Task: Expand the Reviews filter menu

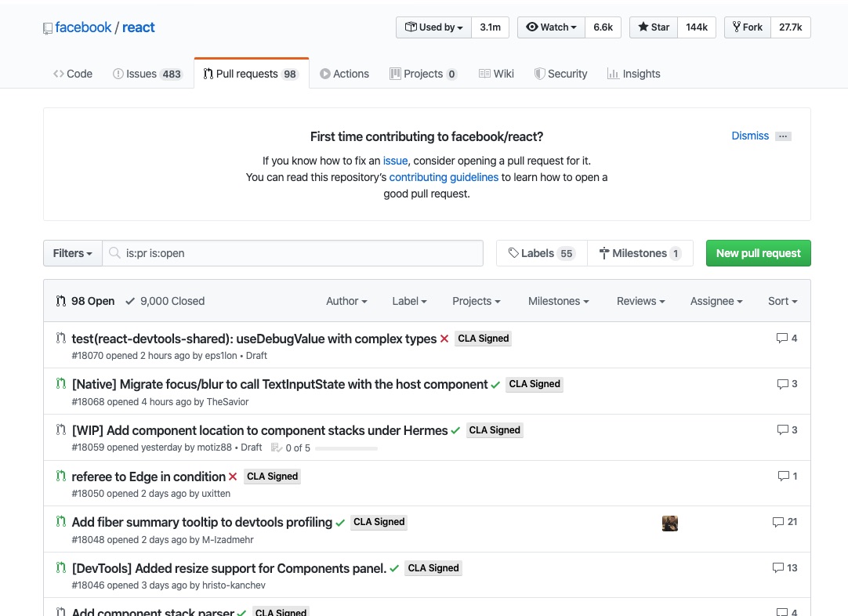Action: tap(641, 301)
